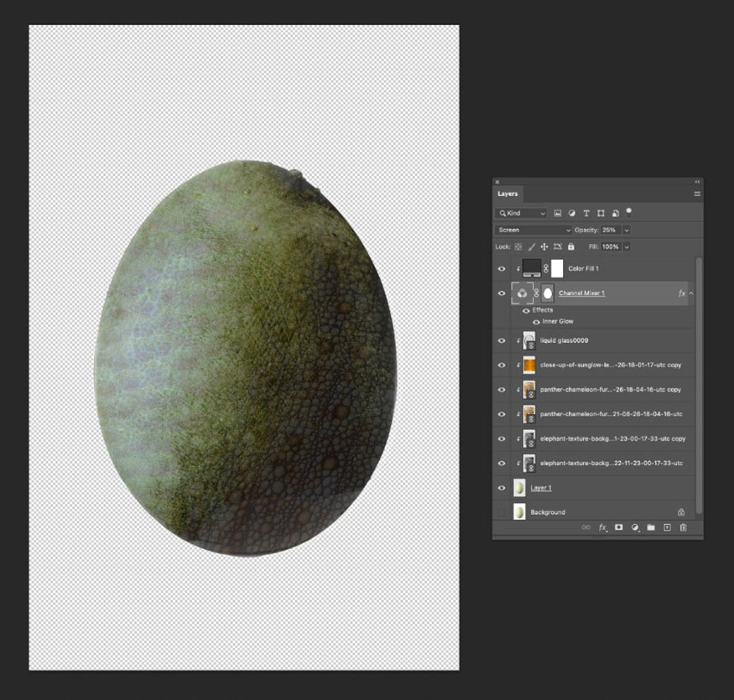
Task: Lock image pixels brush icon
Action: pos(532,246)
